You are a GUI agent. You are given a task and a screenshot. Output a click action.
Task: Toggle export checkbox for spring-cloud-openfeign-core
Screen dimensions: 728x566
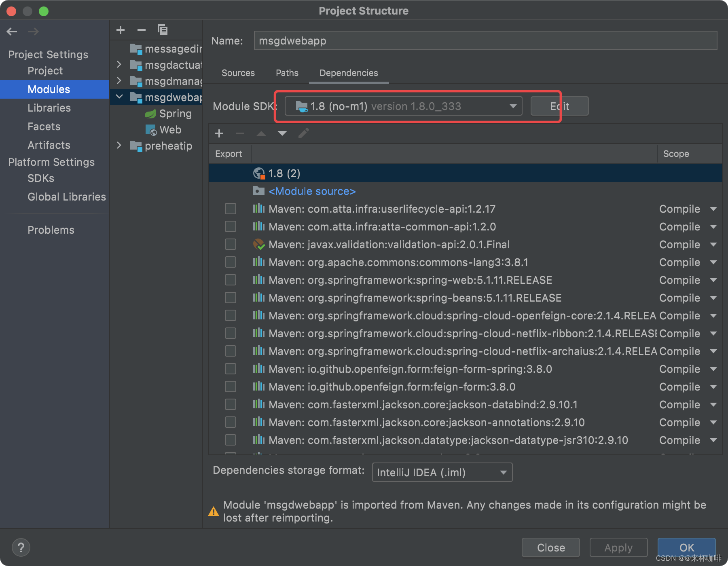(231, 315)
